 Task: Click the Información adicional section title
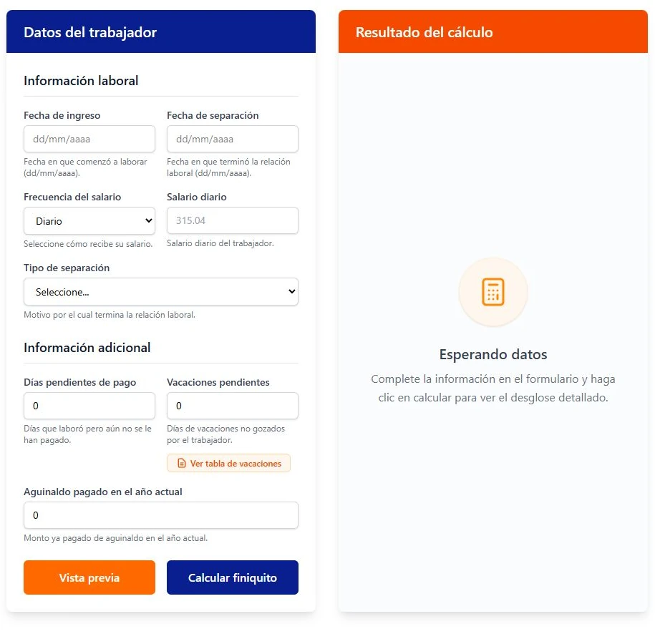tap(87, 348)
